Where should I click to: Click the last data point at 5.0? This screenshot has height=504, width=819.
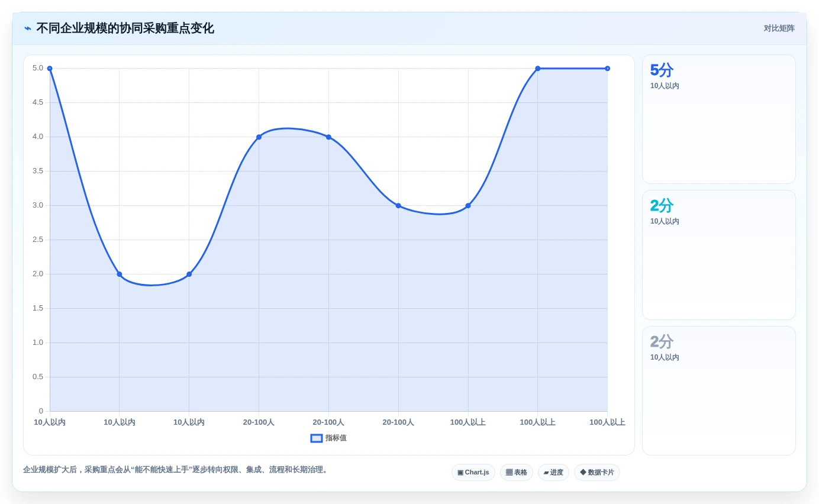(607, 69)
